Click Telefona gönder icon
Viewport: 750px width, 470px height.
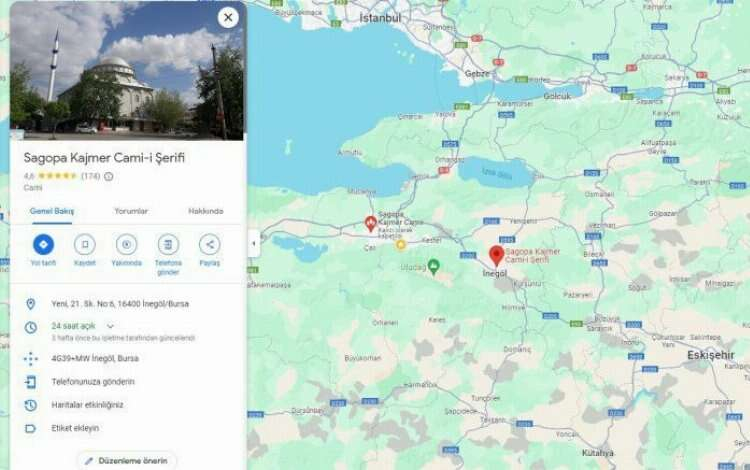[x=168, y=244]
